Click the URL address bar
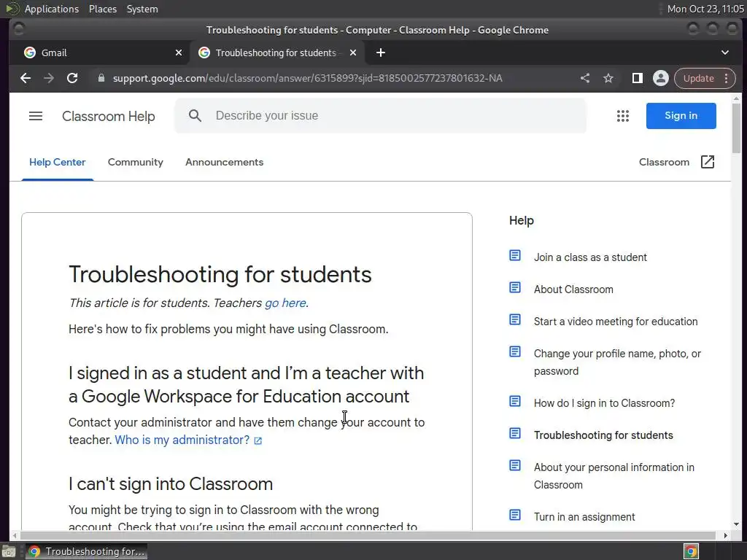The height and width of the screenshot is (560, 747). (307, 78)
